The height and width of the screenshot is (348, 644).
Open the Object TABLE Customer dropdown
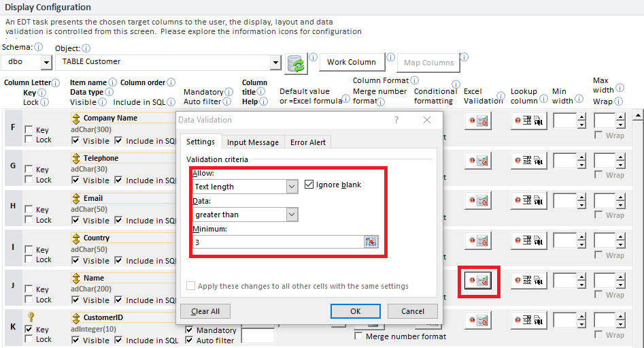(x=275, y=63)
